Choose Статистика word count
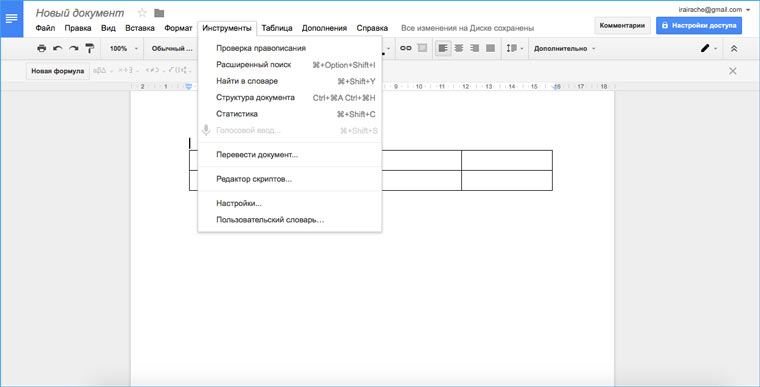The image size is (760, 387). (290, 114)
